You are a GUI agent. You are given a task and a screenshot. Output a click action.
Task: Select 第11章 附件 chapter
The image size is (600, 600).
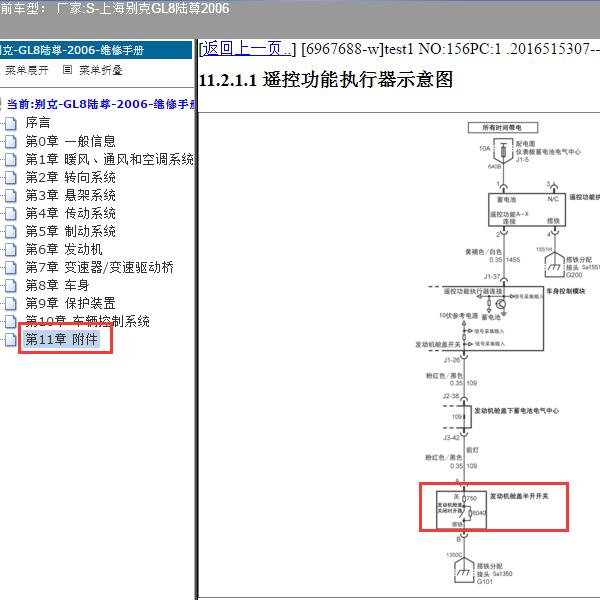(62, 339)
